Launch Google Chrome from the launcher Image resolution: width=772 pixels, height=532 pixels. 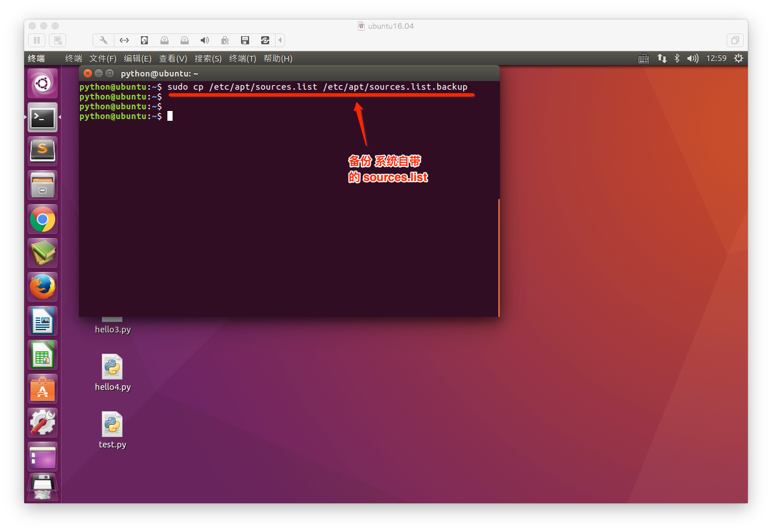pyautogui.click(x=43, y=220)
